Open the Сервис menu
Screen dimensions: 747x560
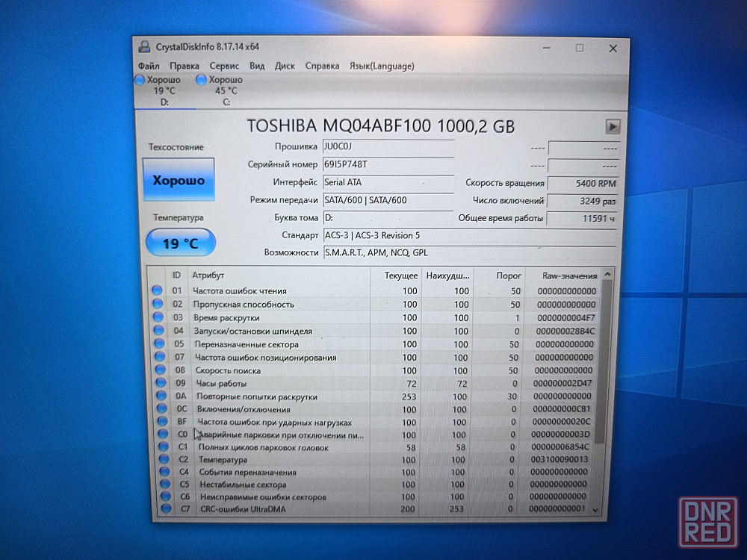coord(224,66)
